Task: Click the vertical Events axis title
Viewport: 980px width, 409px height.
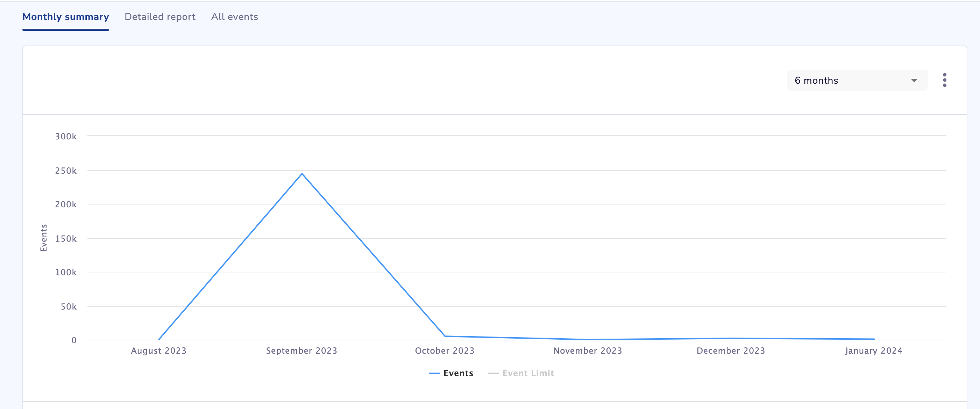Action: click(44, 238)
